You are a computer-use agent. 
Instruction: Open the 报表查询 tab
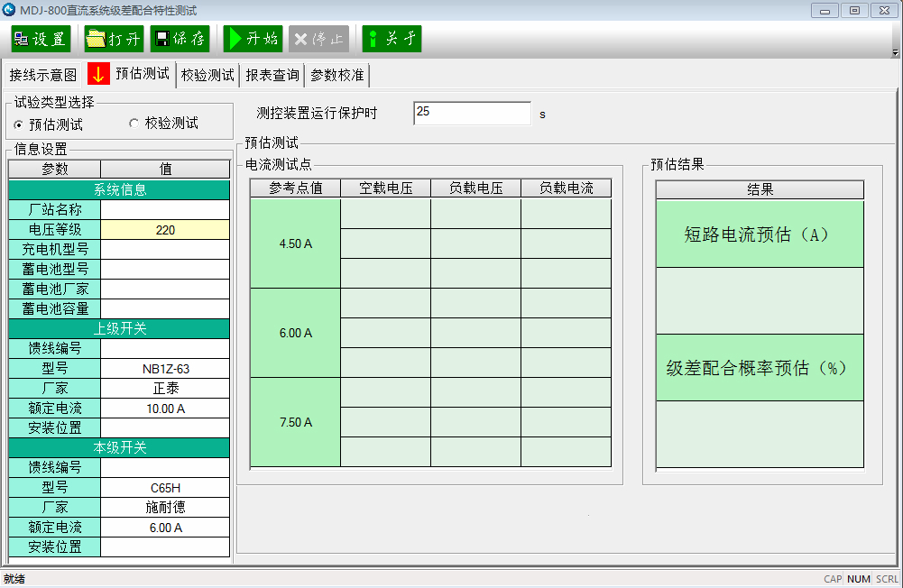pyautogui.click(x=272, y=75)
